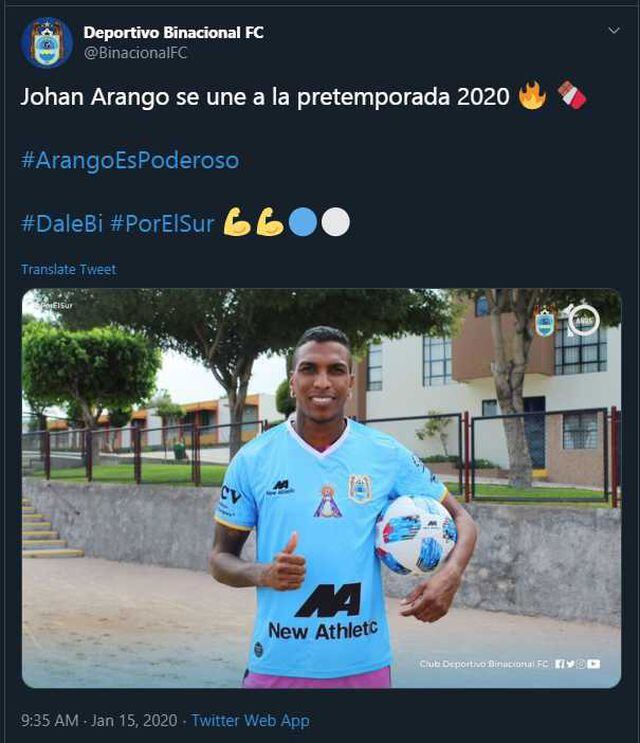This screenshot has height=743, width=640.
Task: Select the white circle emoji
Action: [335, 222]
